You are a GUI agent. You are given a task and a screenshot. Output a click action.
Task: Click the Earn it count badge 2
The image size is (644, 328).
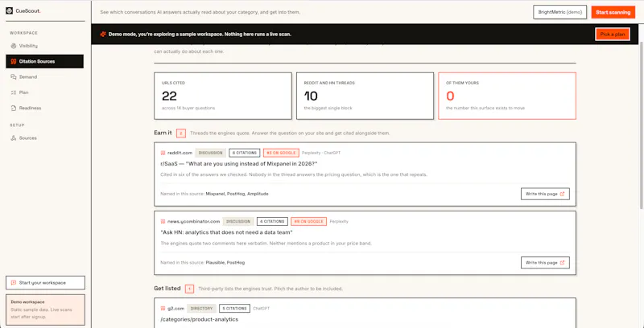(x=181, y=133)
